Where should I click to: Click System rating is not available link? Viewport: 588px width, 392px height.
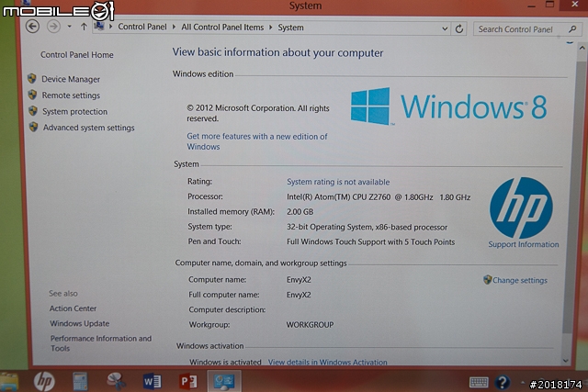tap(338, 182)
